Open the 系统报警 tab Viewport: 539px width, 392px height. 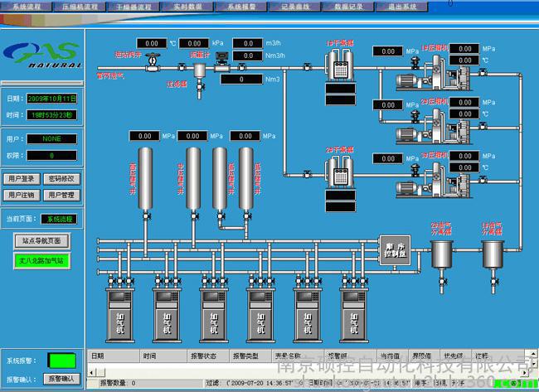tap(241, 7)
